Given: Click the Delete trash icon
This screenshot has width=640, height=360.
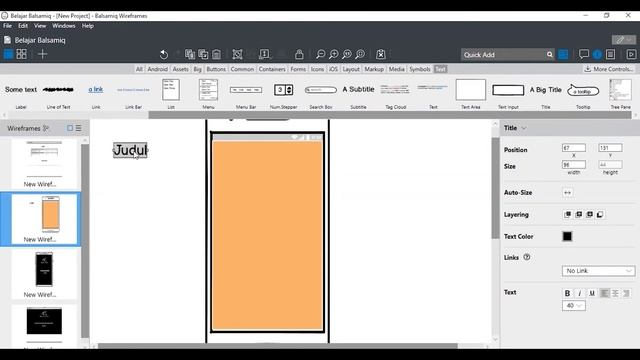Looking at the screenshot, I should (x=216, y=54).
